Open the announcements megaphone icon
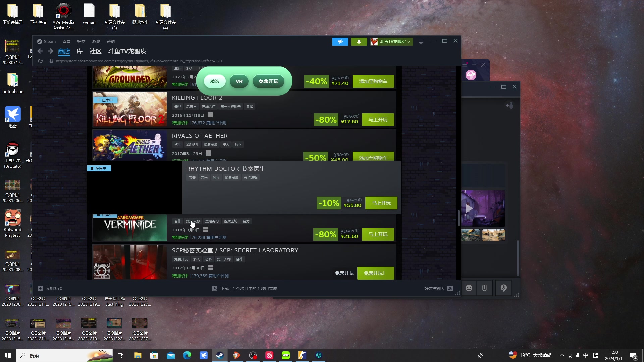644x362 pixels. pyautogui.click(x=340, y=42)
